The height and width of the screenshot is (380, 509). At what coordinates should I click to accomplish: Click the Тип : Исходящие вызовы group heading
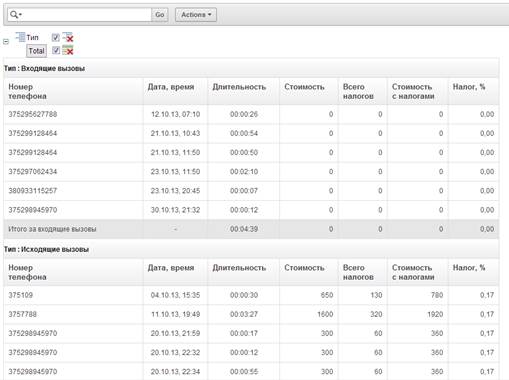46,249
